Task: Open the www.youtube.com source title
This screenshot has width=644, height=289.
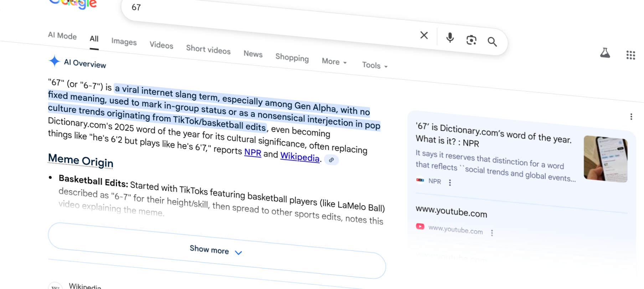Action: point(451,212)
